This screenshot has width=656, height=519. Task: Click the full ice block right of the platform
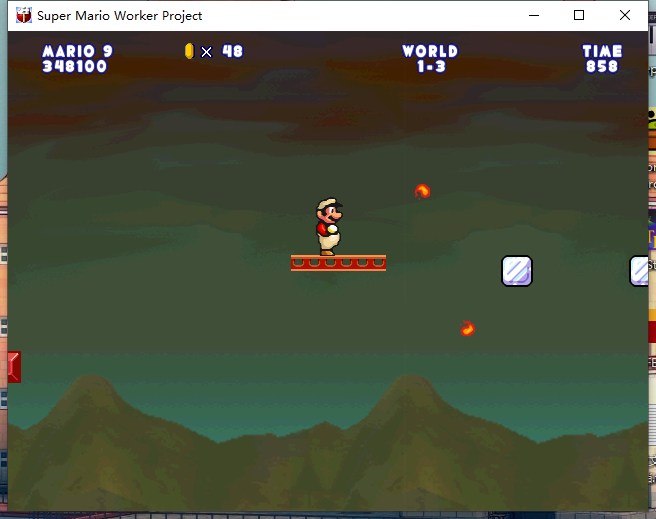(517, 271)
